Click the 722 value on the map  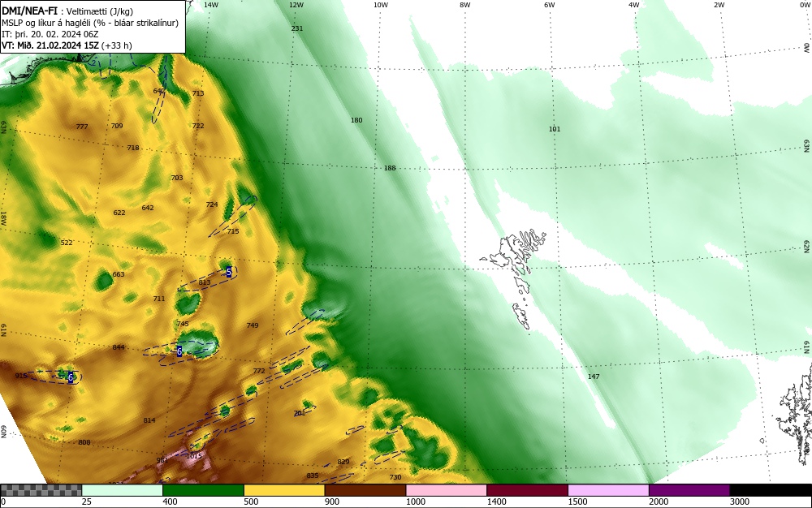(198, 126)
